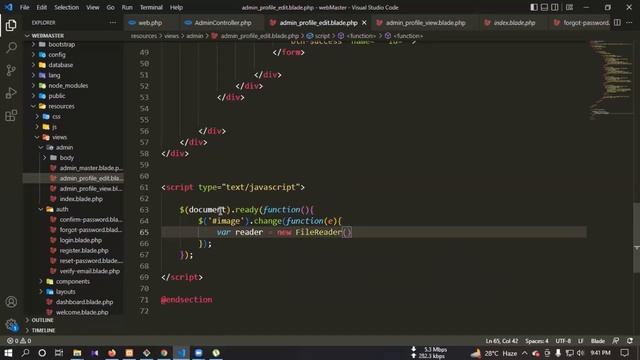Split the editor to the right

[x=617, y=23]
